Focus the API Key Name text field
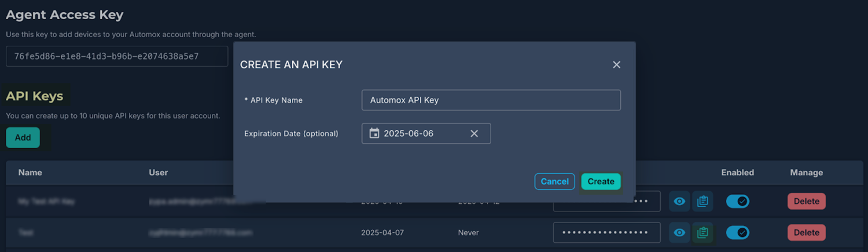 pyautogui.click(x=491, y=100)
